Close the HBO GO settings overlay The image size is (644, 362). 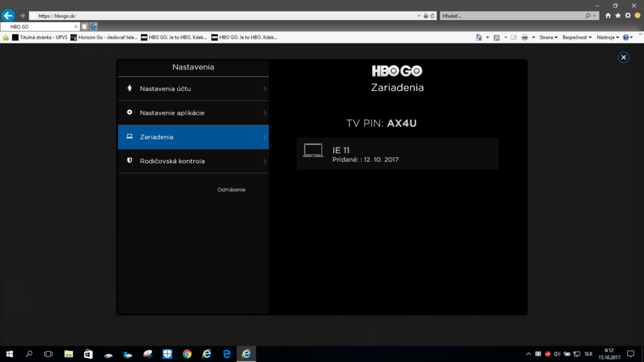point(623,57)
